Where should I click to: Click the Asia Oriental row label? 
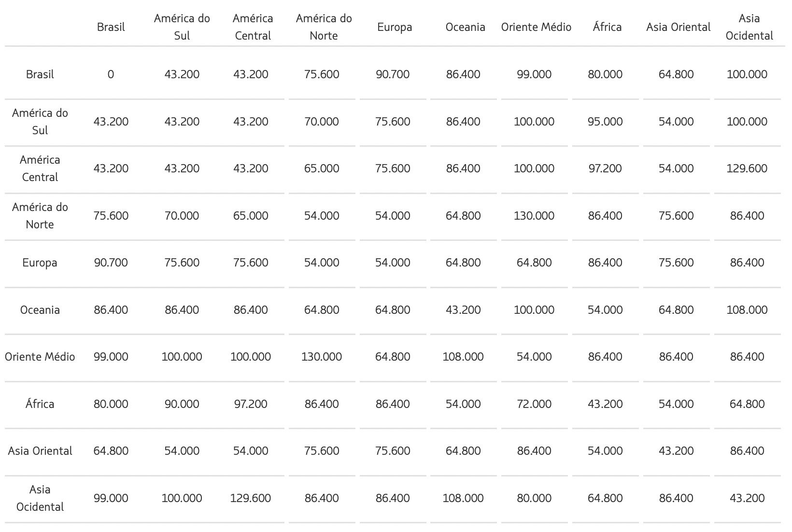coord(40,451)
